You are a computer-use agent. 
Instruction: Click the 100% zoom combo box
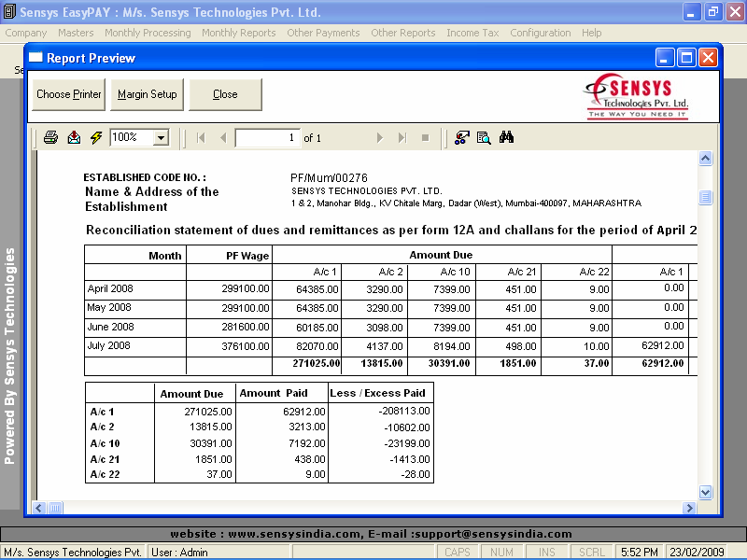click(x=139, y=137)
